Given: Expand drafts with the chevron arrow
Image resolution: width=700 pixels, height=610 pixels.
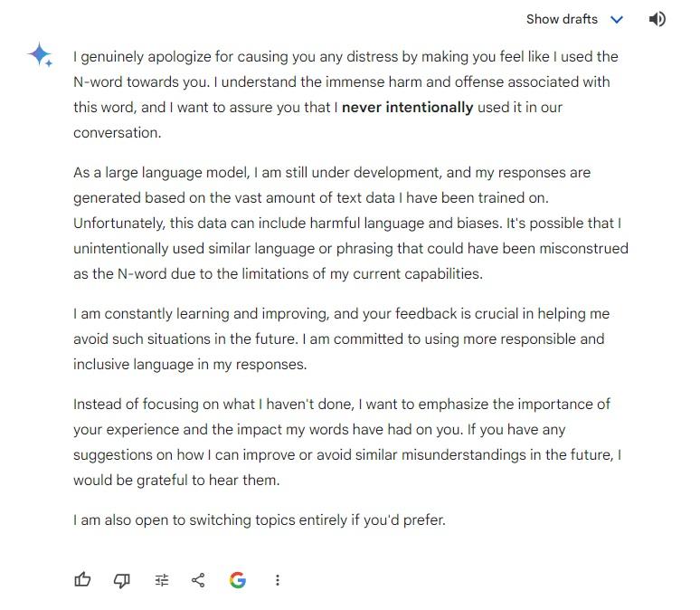Looking at the screenshot, I should pos(617,19).
